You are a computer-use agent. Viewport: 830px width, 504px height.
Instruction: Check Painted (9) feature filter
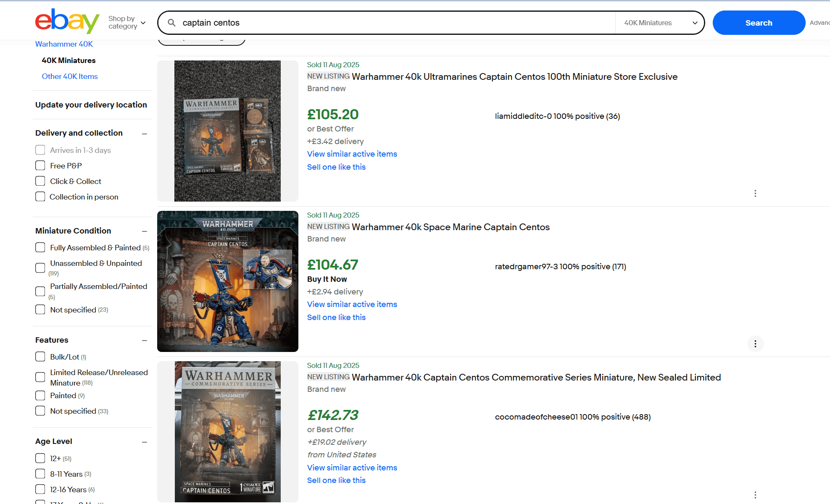(40, 395)
